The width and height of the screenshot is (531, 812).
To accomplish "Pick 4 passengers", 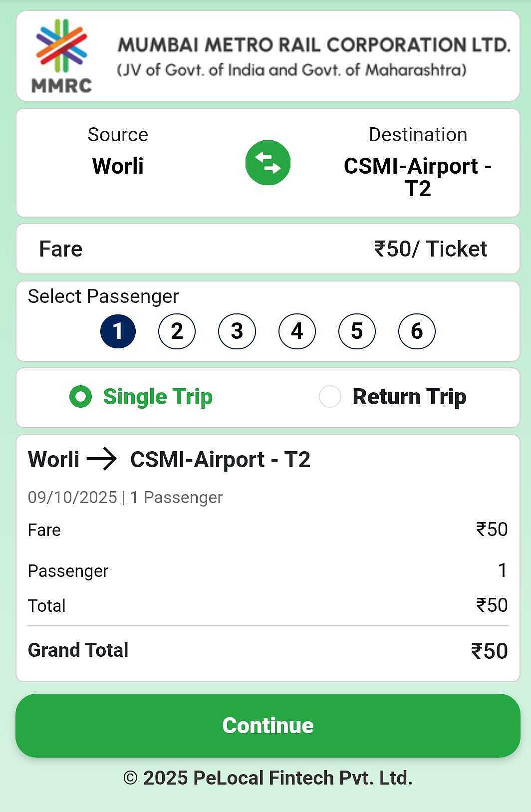I will tap(297, 331).
